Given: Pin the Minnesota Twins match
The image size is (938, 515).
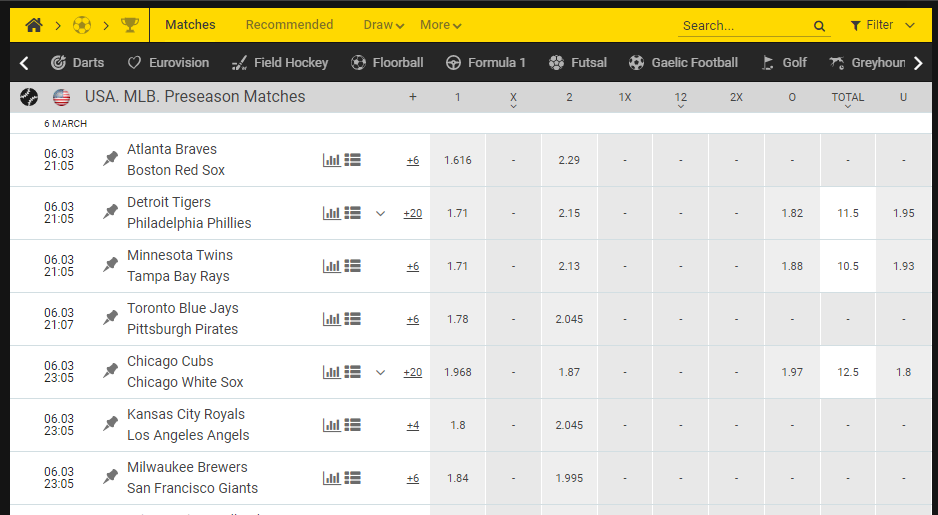Looking at the screenshot, I should point(110,265).
